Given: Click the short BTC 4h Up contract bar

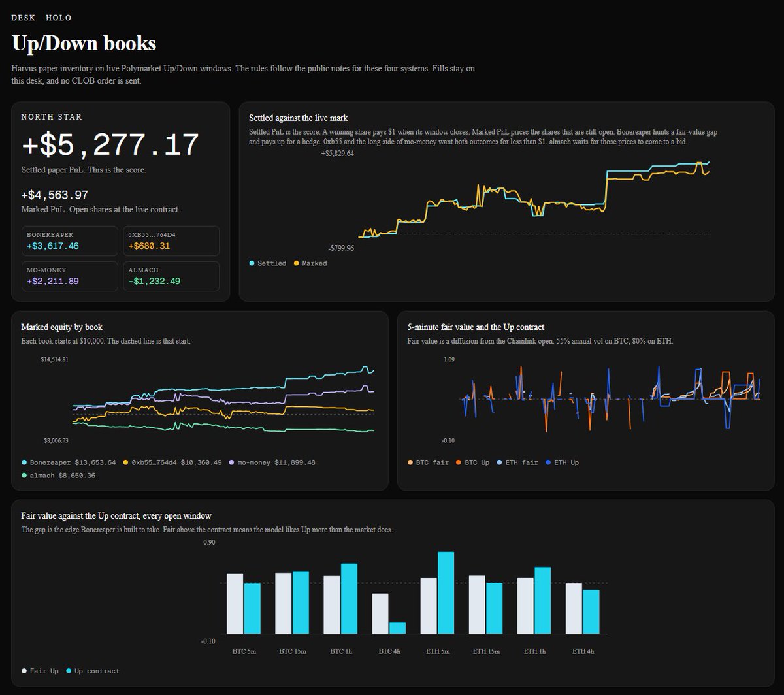Looking at the screenshot, I should tap(397, 628).
